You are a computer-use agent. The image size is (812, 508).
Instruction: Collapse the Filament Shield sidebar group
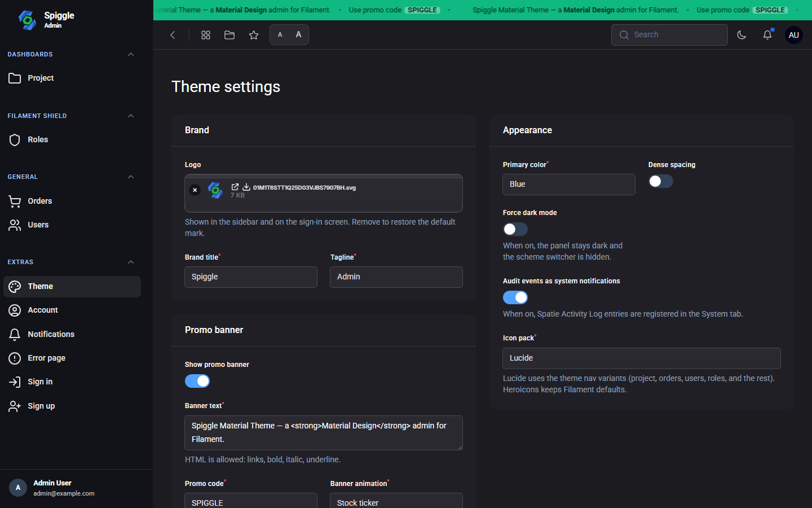(131, 116)
